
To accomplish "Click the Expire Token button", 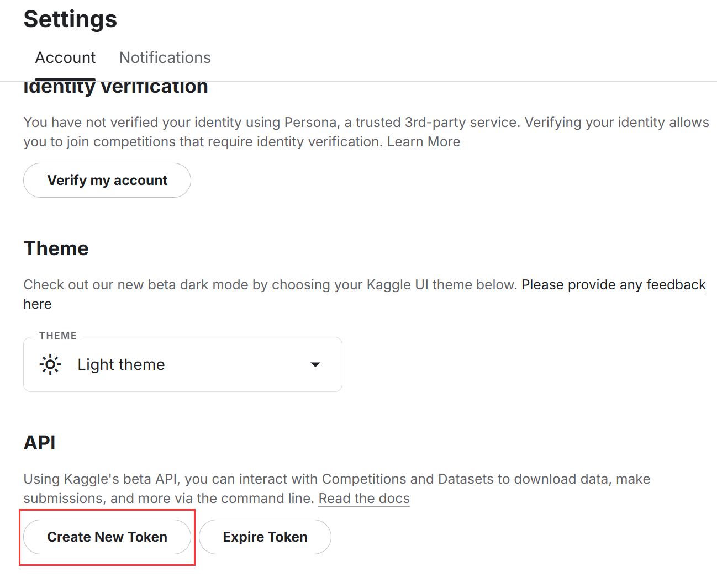I will (265, 537).
